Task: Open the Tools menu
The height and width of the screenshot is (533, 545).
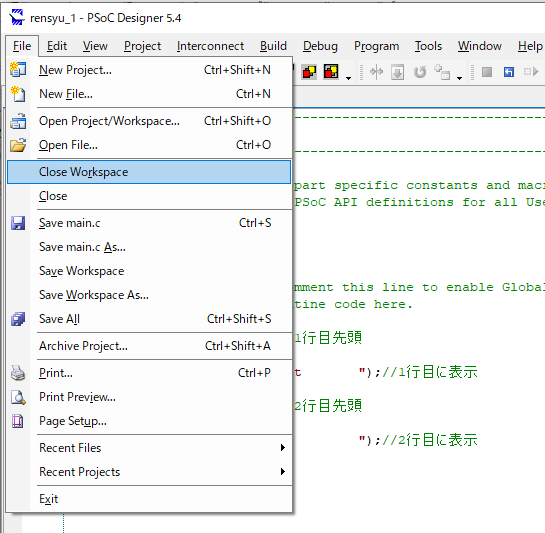Action: point(428,46)
